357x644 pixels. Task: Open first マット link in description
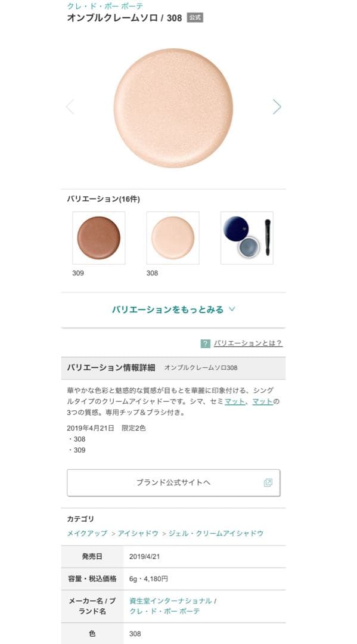point(235,401)
